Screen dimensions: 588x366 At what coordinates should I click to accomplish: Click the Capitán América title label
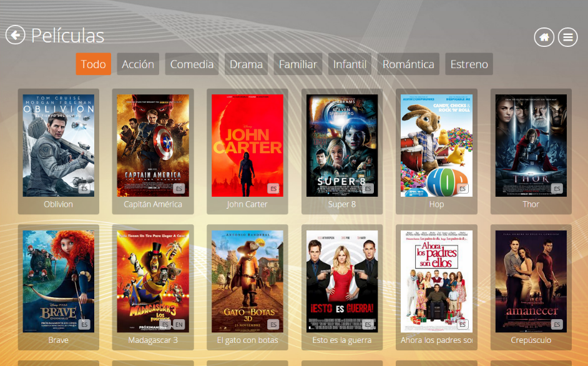[x=153, y=204]
